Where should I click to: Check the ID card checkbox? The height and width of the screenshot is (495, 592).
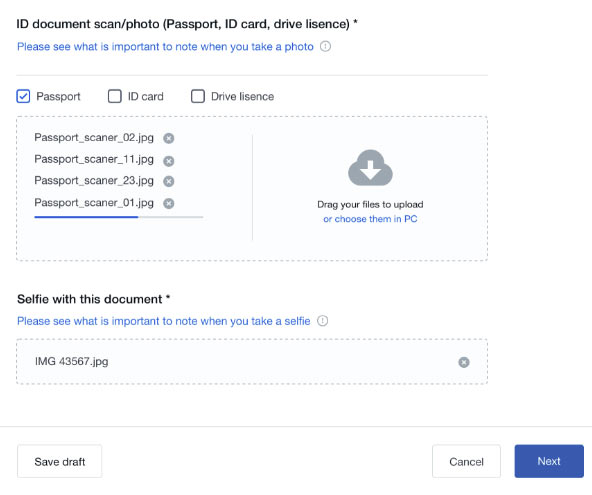pyautogui.click(x=115, y=96)
